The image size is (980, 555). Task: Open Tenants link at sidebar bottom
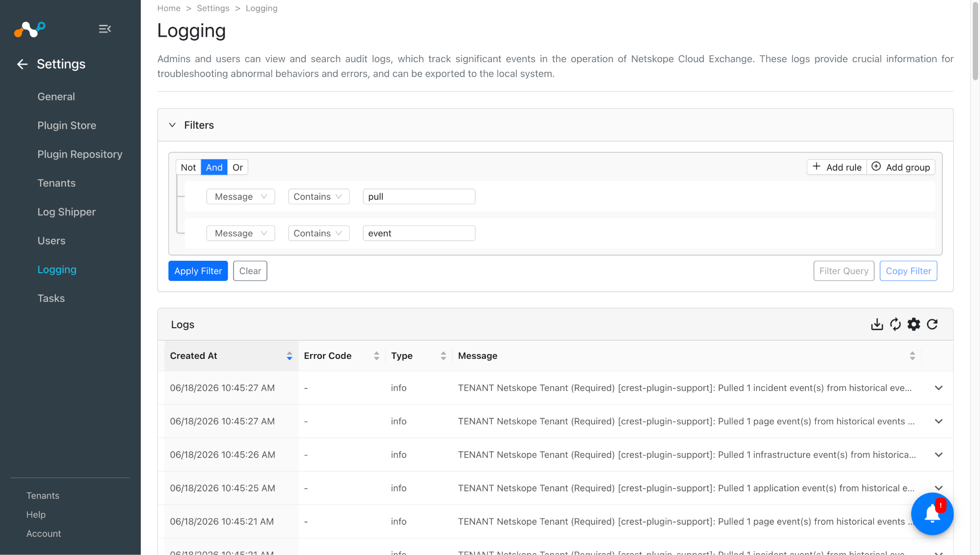pyautogui.click(x=43, y=496)
